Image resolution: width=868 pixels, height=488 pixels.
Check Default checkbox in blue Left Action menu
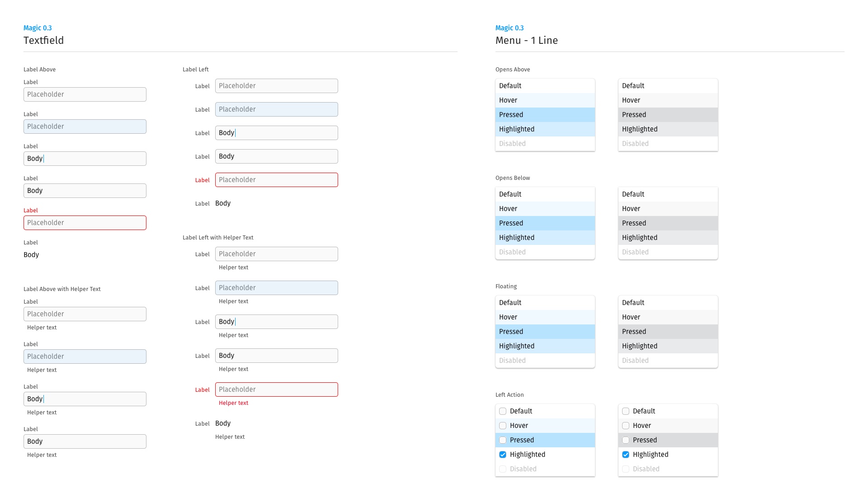pyautogui.click(x=503, y=411)
